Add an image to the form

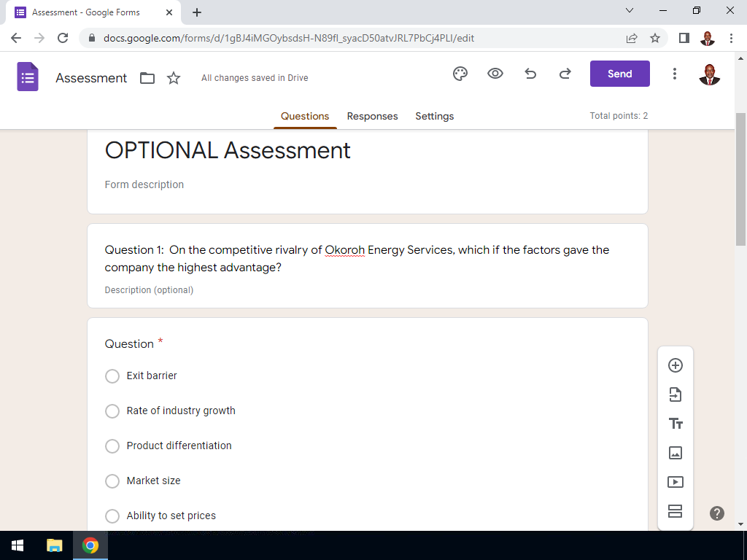(675, 453)
